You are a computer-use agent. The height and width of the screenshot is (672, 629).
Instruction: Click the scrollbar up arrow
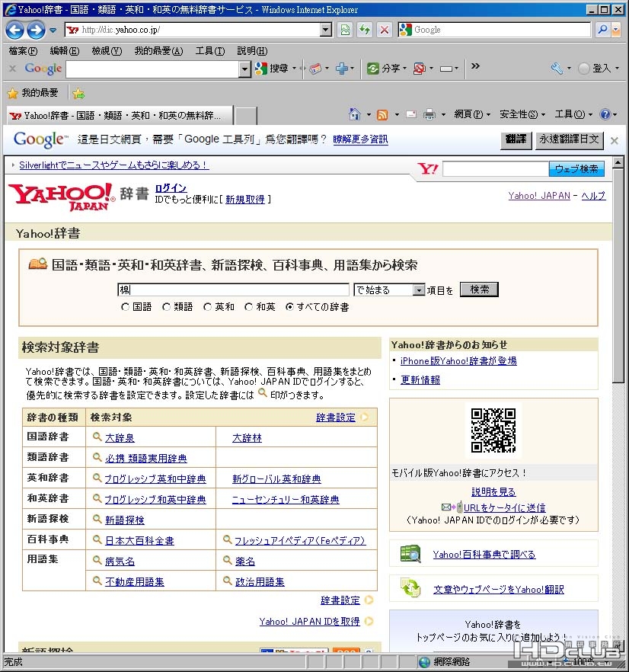(x=618, y=163)
